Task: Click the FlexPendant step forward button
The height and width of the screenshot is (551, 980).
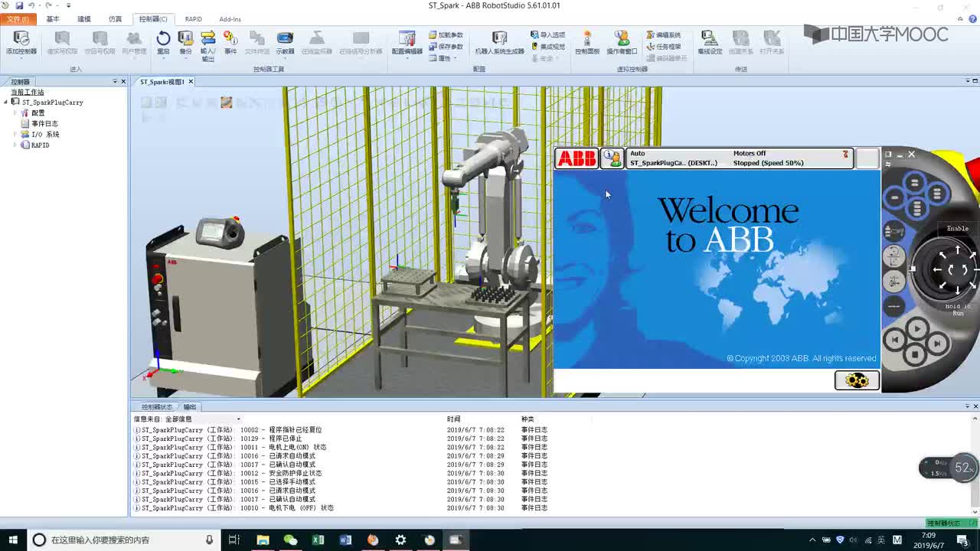Action: coord(939,344)
